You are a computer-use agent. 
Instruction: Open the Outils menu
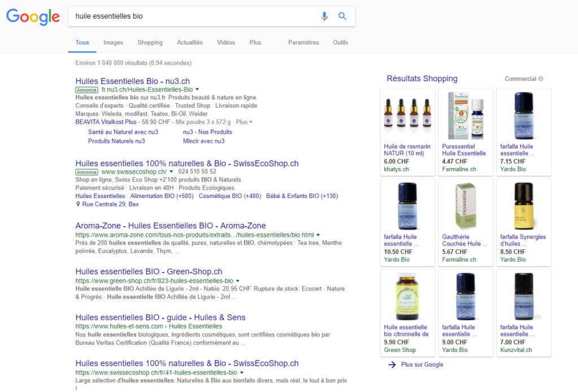pos(340,43)
